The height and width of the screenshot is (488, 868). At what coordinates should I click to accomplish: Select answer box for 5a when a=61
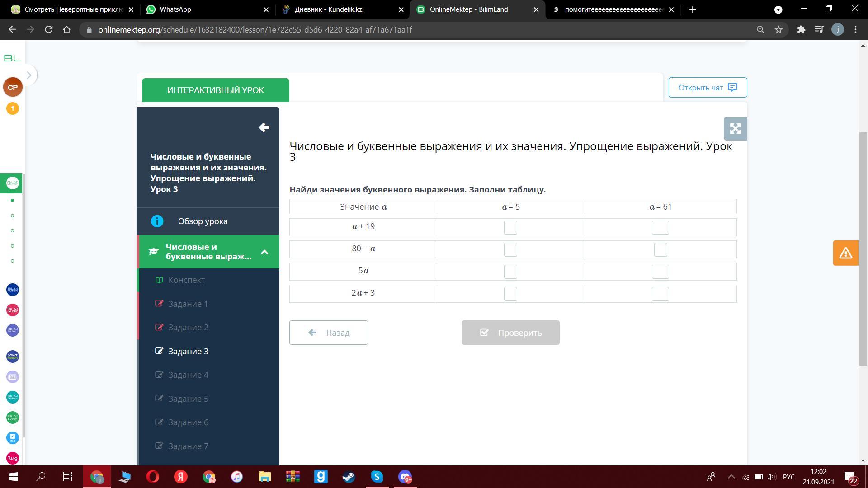pyautogui.click(x=660, y=272)
